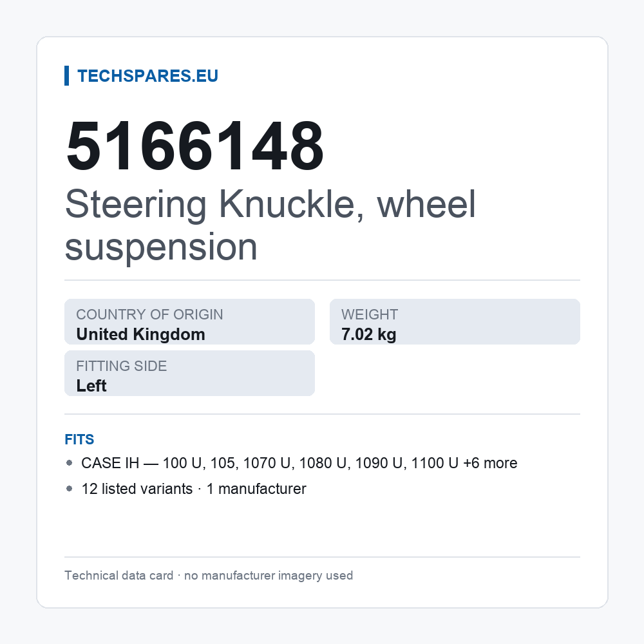Screen dimensions: 644x644
Task: Click the 7.02 kg weight value
Action: click(369, 334)
